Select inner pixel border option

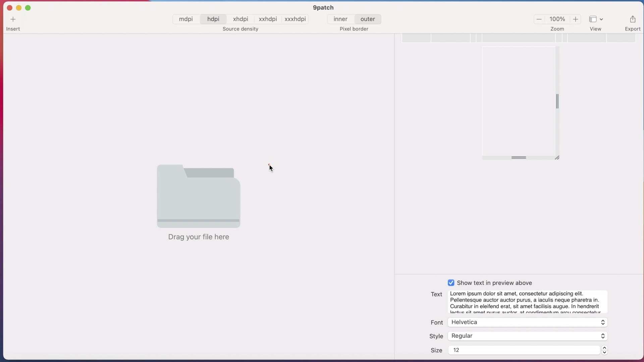pyautogui.click(x=340, y=19)
